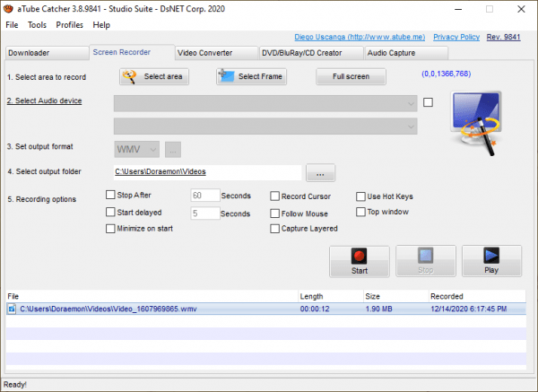538x392 pixels.
Task: Open the Privacy Policy link
Action: pos(456,37)
